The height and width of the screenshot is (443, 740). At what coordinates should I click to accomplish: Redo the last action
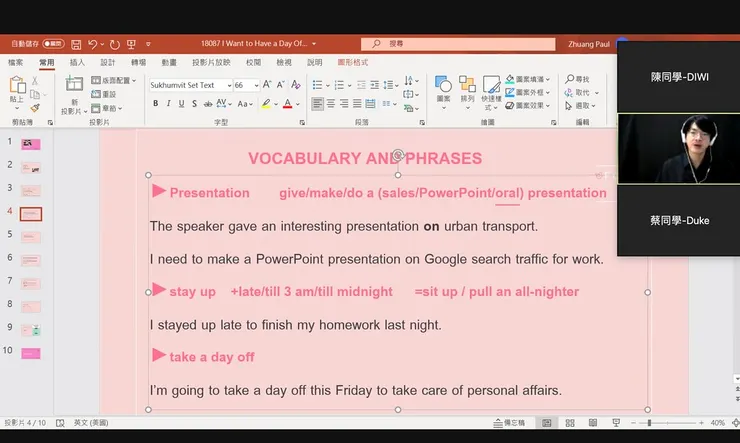tap(115, 44)
